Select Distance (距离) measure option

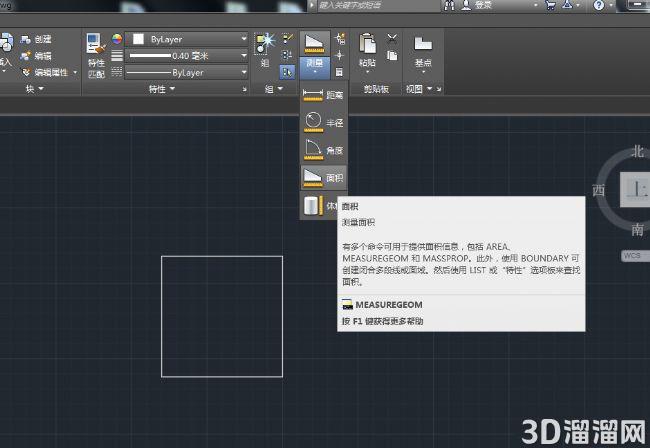coord(324,95)
